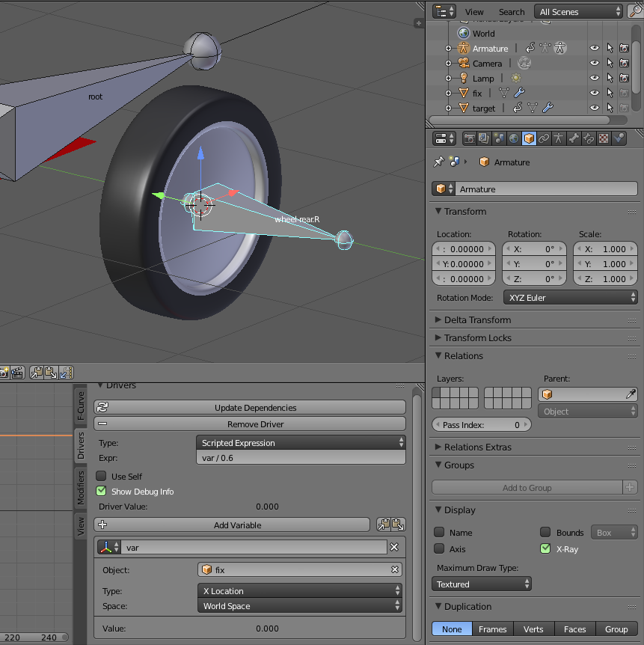This screenshot has width=644, height=645.
Task: Expand the Delta Transform panel
Action: (x=477, y=320)
